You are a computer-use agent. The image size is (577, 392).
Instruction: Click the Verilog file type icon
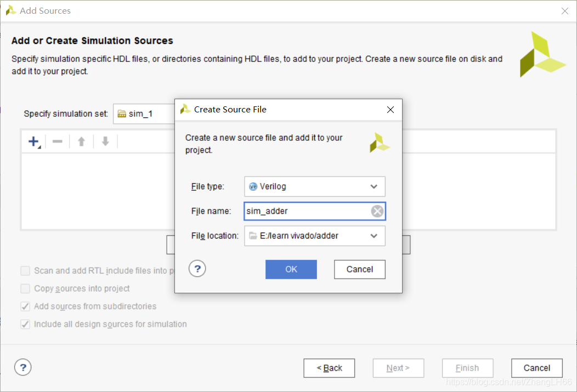[x=253, y=186]
